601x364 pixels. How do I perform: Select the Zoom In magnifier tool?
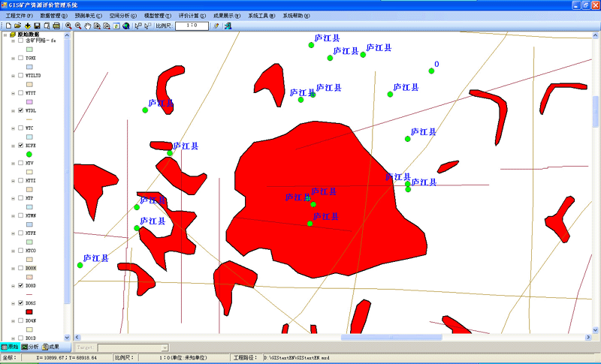pyautogui.click(x=68, y=26)
